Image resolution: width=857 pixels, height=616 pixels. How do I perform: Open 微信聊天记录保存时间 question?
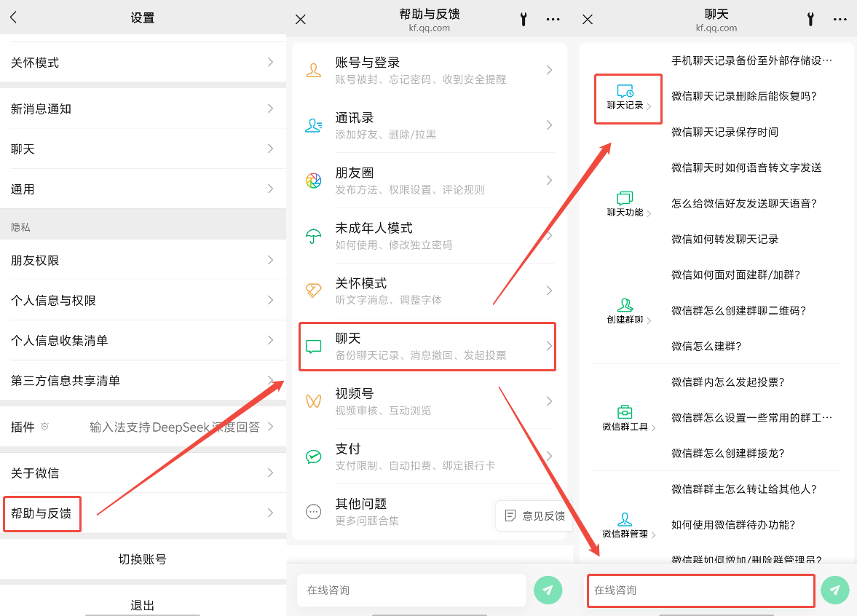(x=724, y=132)
